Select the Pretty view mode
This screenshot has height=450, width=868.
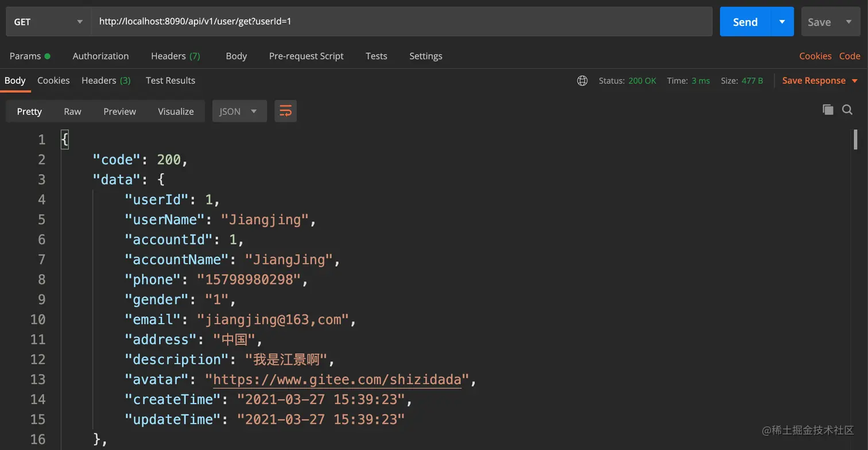[29, 111]
